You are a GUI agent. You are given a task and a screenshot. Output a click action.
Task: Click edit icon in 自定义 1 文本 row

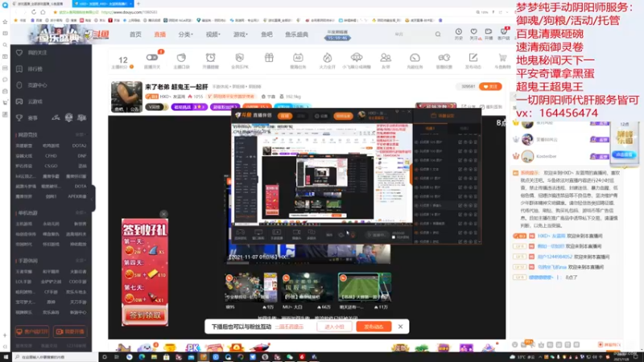[x=460, y=169]
